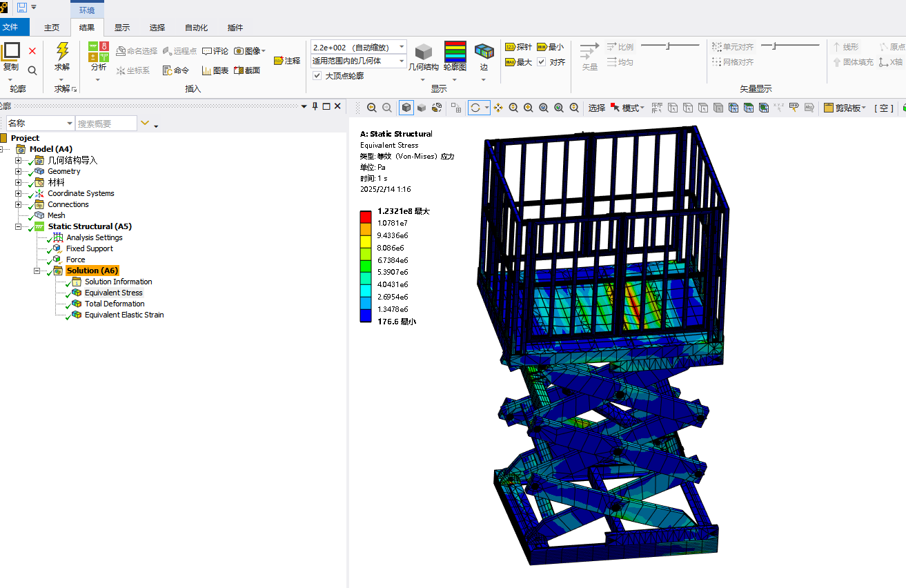Collapse the Solution (A6) node

(37, 271)
